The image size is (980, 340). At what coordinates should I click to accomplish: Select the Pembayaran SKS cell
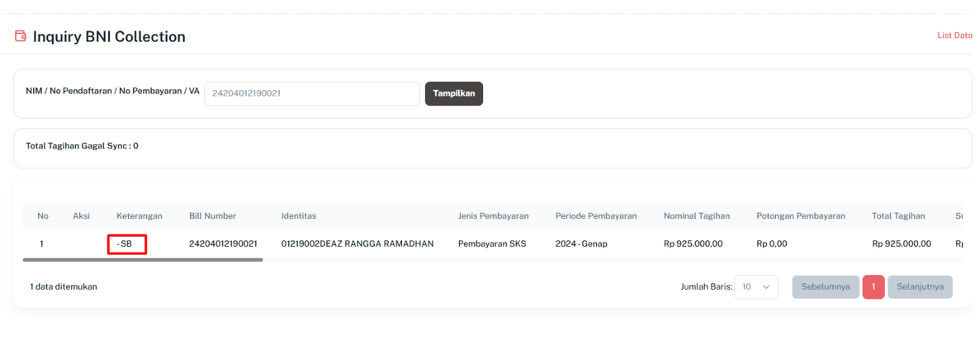[492, 243]
